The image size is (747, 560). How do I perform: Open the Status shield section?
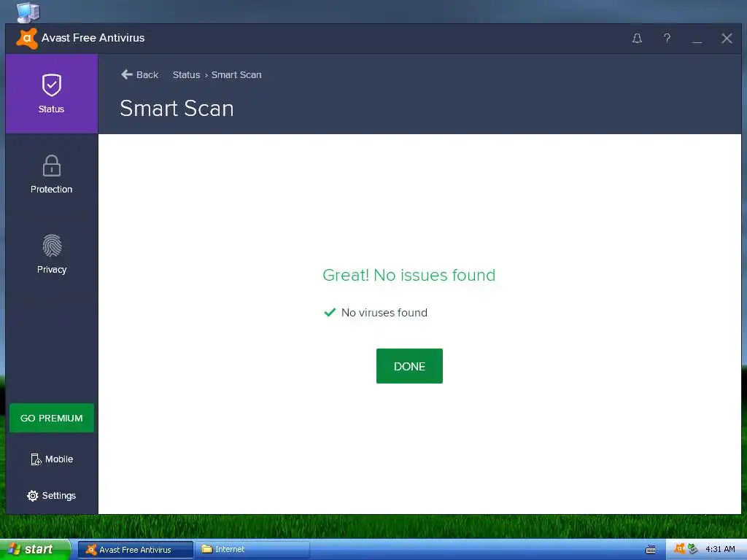click(x=52, y=93)
